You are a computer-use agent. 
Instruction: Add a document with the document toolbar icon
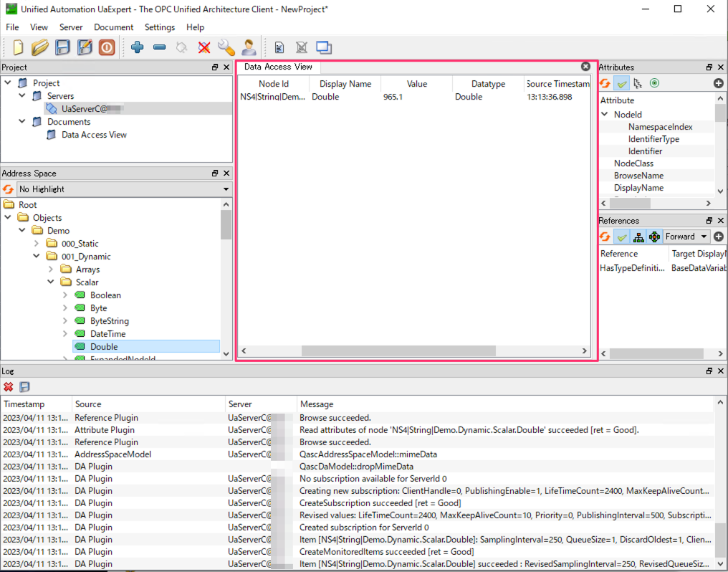pos(279,47)
